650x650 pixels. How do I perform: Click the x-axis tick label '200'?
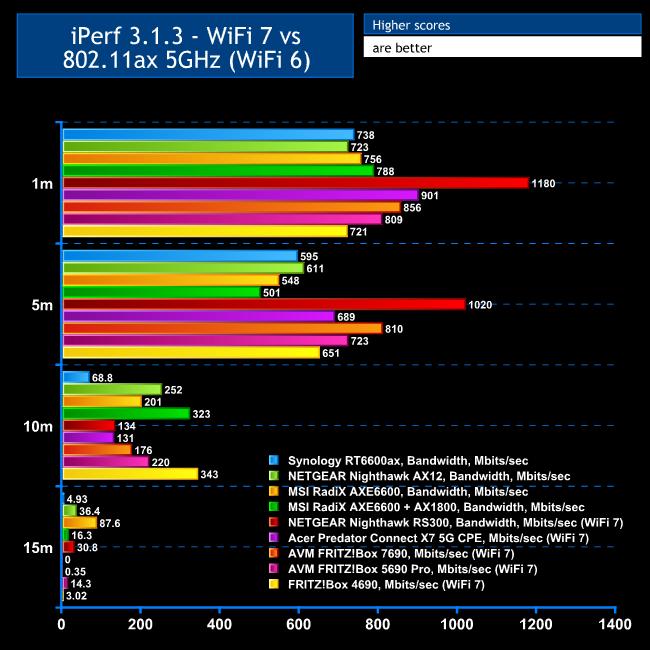140,624
